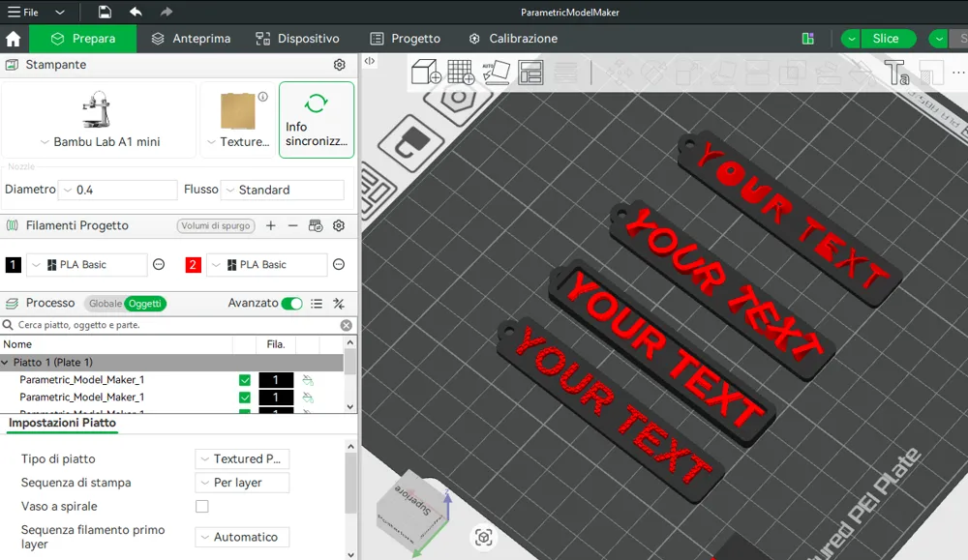Redo the action with the right arrow
This screenshot has width=968, height=560.
click(166, 12)
